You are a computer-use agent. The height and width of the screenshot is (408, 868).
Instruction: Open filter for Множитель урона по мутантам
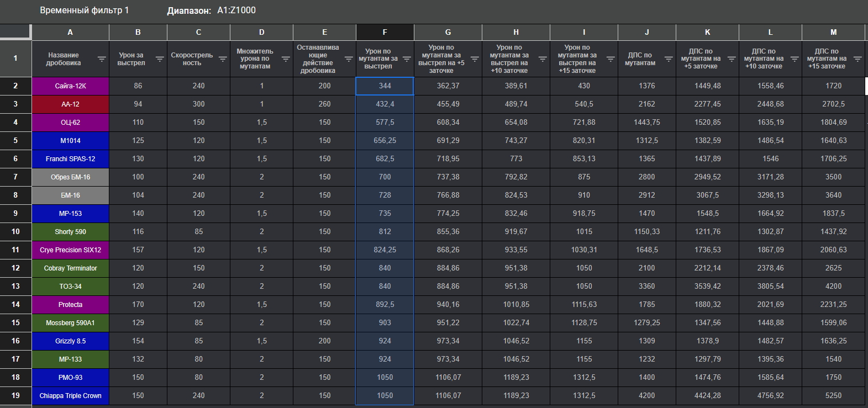[286, 59]
